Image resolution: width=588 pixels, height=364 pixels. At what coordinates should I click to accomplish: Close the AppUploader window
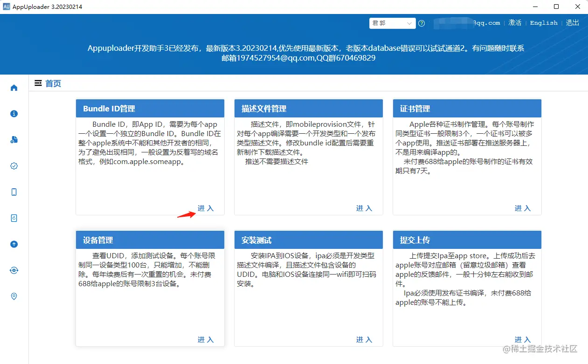point(577,7)
